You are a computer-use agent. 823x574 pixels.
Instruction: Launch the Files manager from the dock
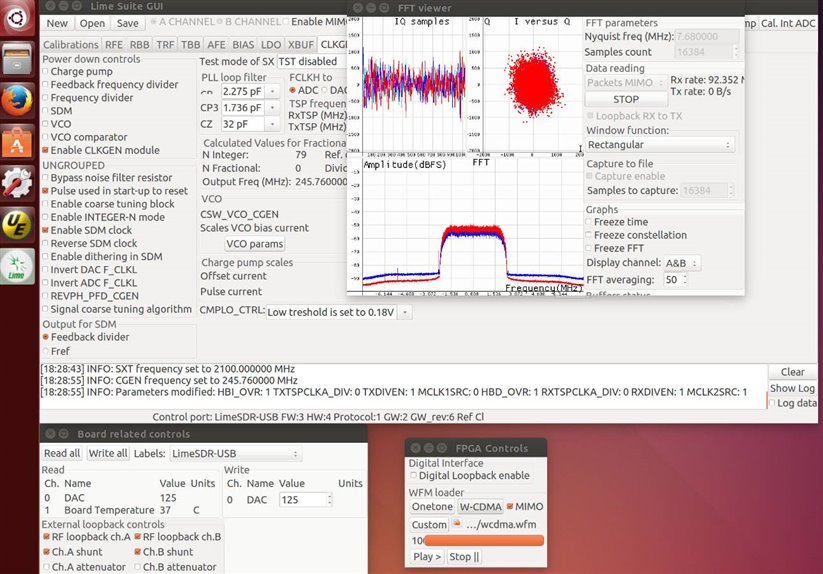click(x=17, y=63)
